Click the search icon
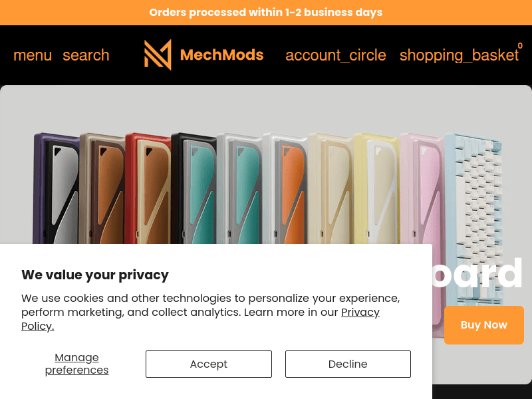Image resolution: width=532 pixels, height=399 pixels. click(x=86, y=55)
